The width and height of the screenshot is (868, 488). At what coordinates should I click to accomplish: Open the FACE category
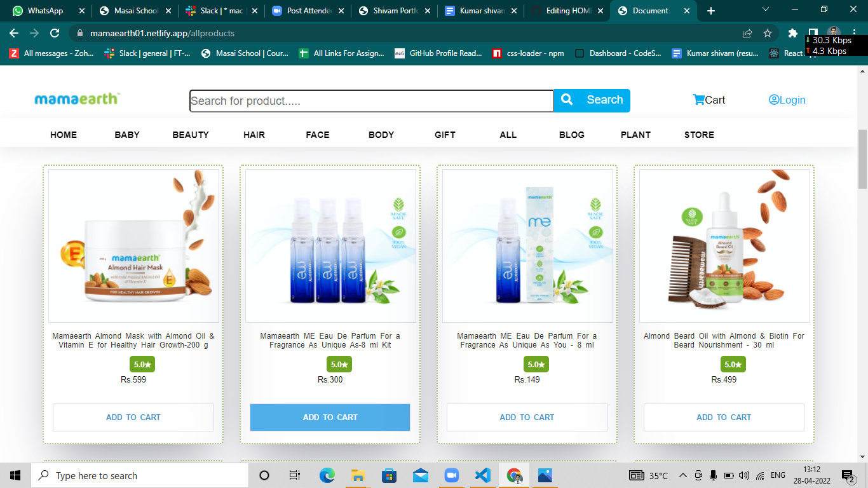[318, 135]
